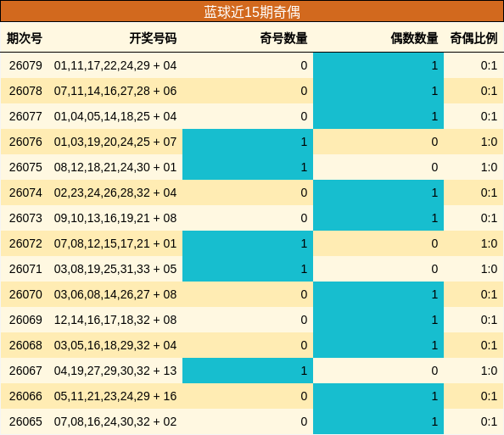Select numbers 07,08,16,24,30,32 + 02
Viewport: 504px width, 435px height.
click(x=115, y=421)
